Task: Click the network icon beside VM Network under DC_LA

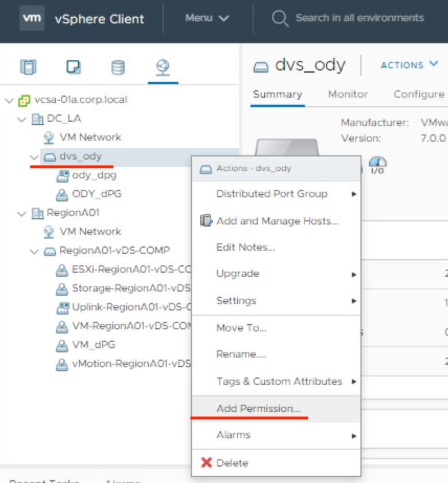Action: tap(49, 137)
